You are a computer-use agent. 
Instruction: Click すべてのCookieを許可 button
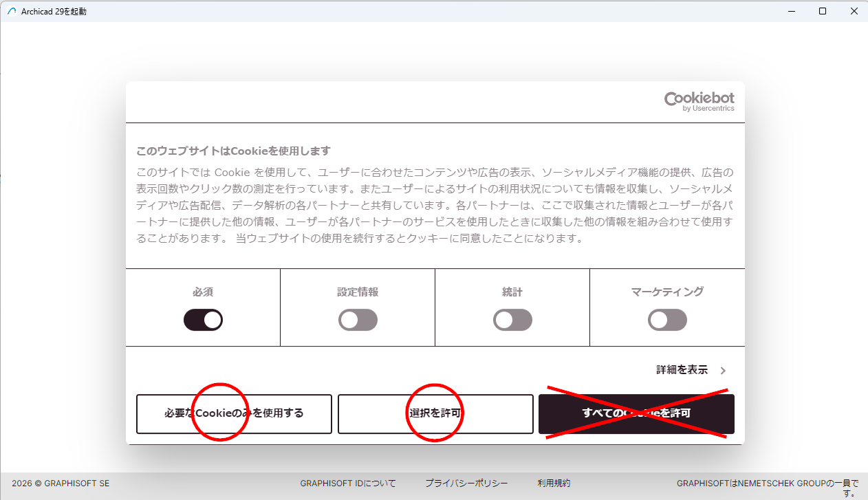[x=636, y=414]
